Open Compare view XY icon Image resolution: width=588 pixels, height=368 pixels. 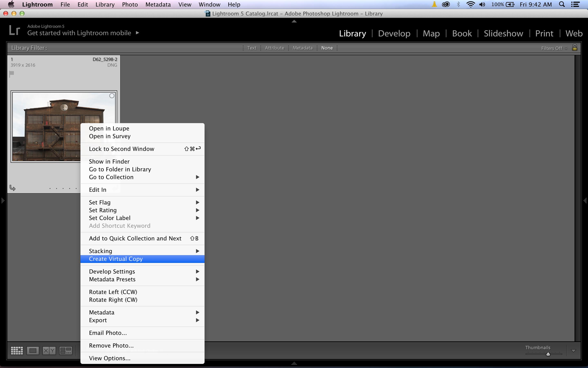pos(49,350)
